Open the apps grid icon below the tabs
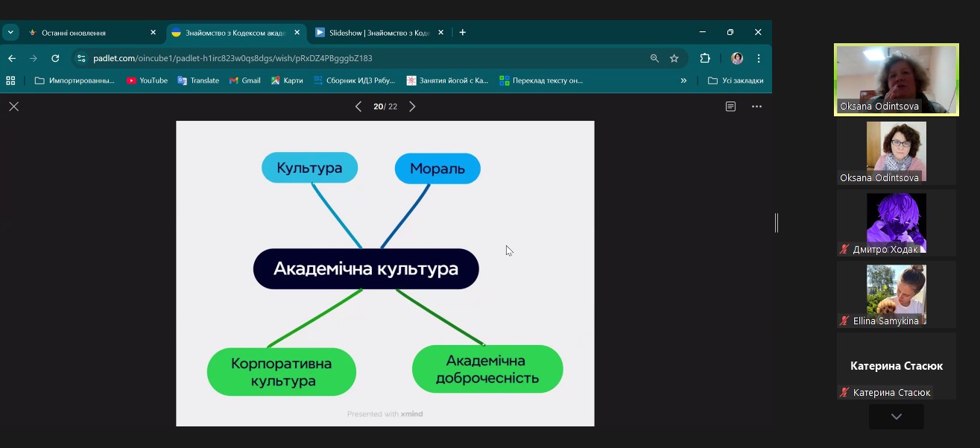Screen dimensions: 980x448 pos(10,80)
